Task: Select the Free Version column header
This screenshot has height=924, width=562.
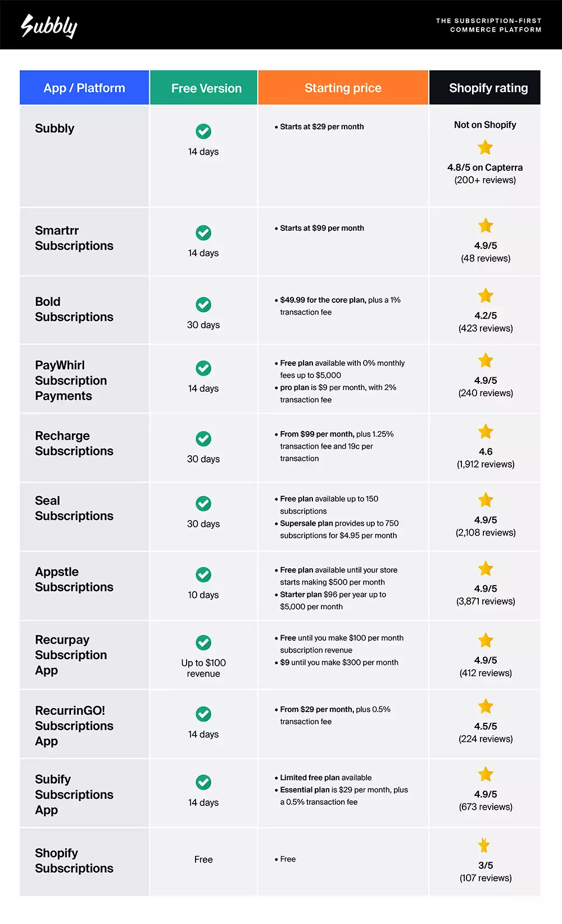Action: point(206,88)
